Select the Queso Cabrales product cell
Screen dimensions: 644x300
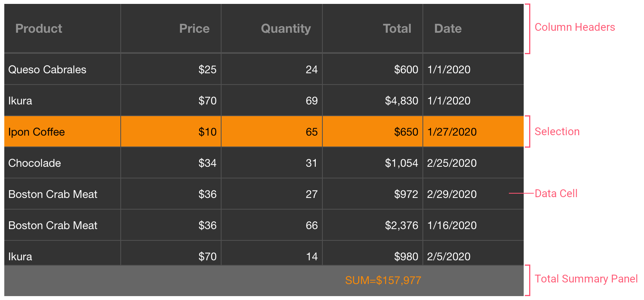click(x=47, y=69)
